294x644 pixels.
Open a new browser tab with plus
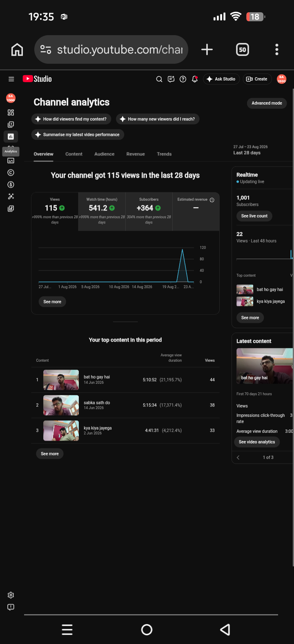[x=207, y=49]
